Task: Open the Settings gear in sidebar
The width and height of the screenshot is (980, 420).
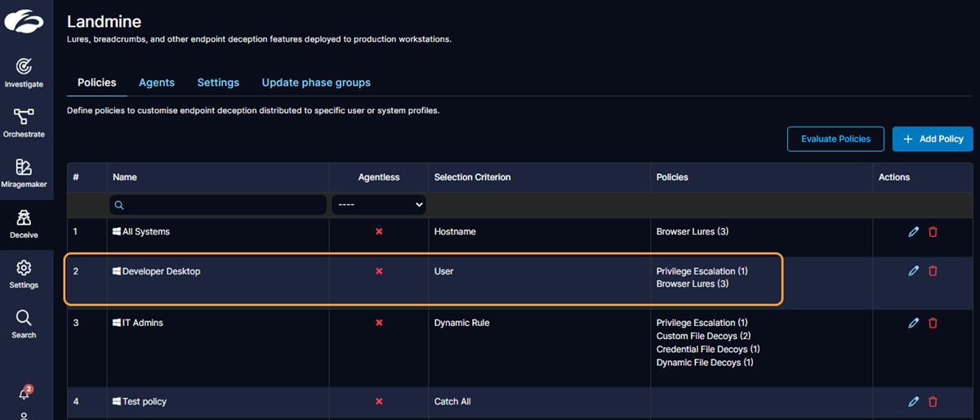Action: tap(24, 274)
